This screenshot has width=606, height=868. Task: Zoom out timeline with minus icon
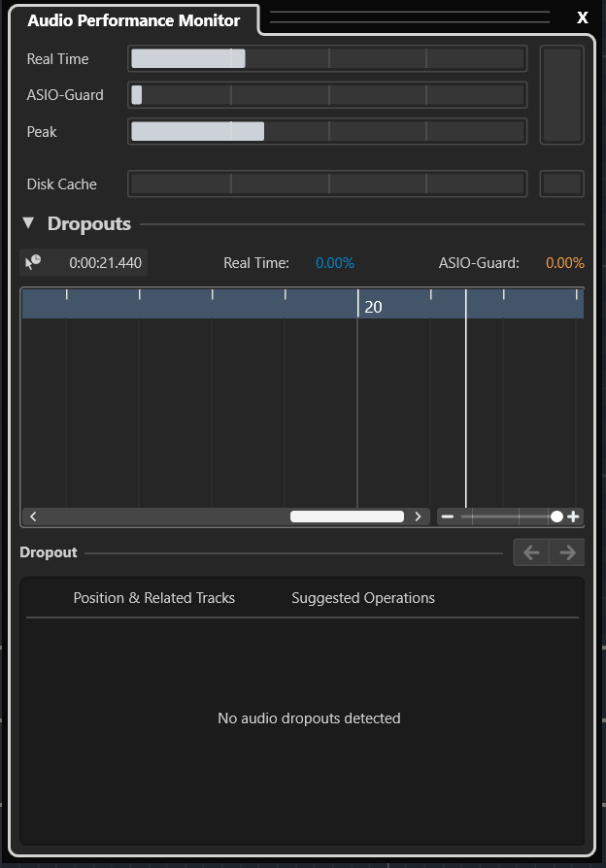448,517
